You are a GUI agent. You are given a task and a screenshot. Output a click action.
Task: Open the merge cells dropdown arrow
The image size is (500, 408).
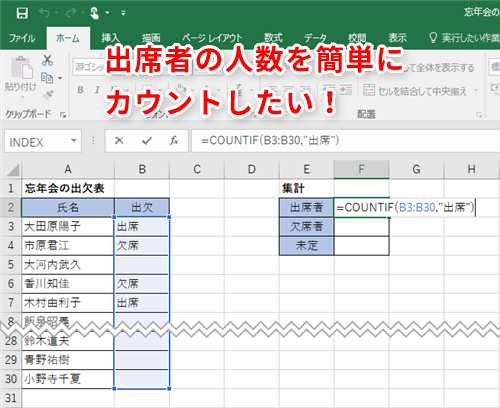click(476, 90)
